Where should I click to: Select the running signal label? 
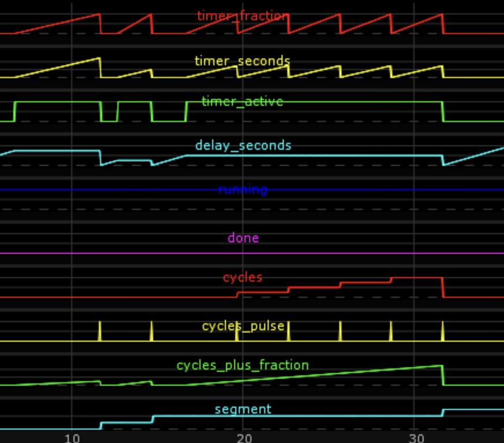243,190
